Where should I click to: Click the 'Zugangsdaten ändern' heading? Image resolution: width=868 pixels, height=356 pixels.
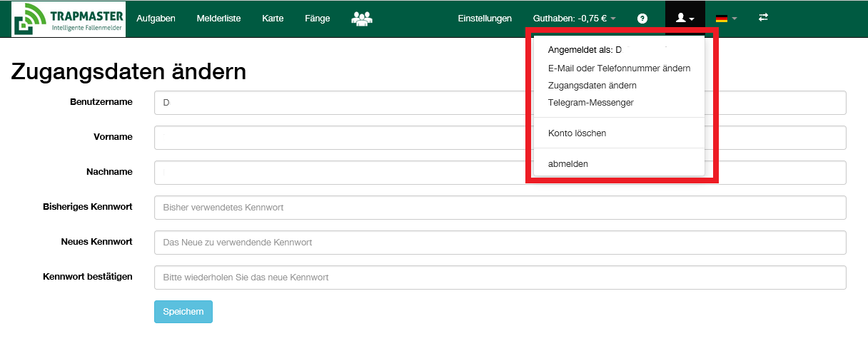click(x=128, y=71)
